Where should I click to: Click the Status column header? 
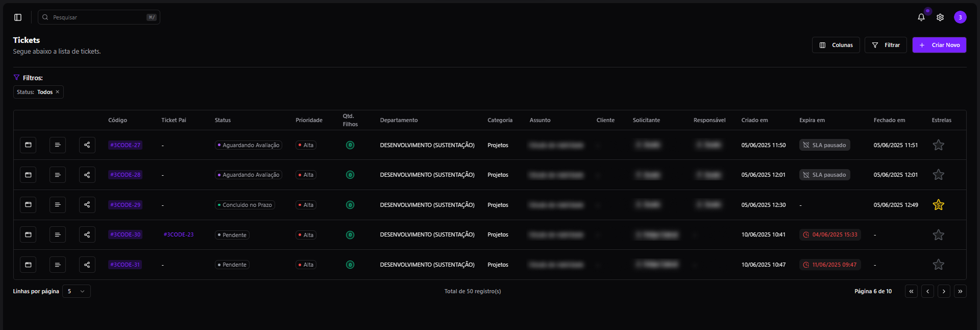(223, 120)
